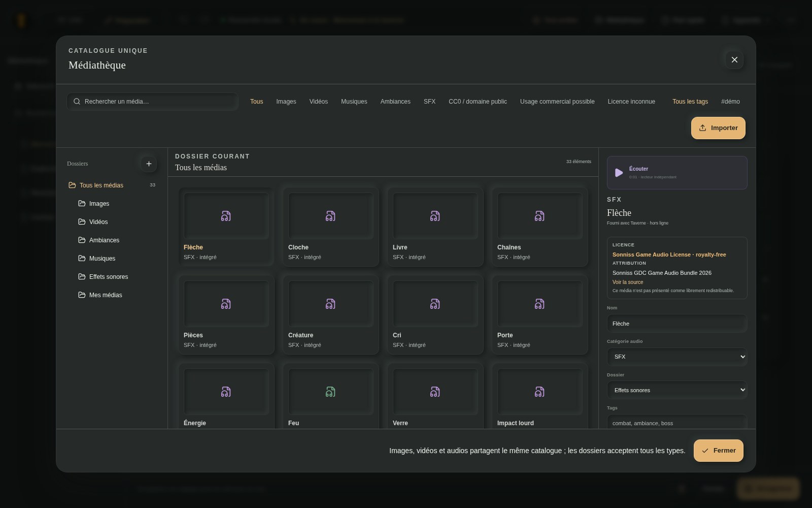Screen dimensions: 812x508
Task: Show only SFX media
Action: 430,102
